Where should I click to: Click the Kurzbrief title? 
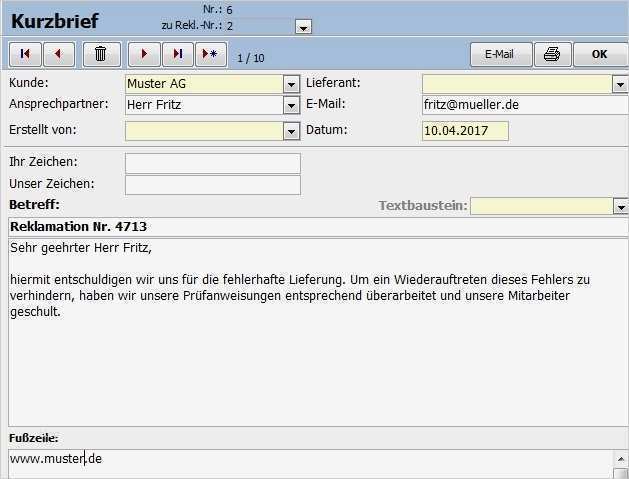tap(55, 21)
